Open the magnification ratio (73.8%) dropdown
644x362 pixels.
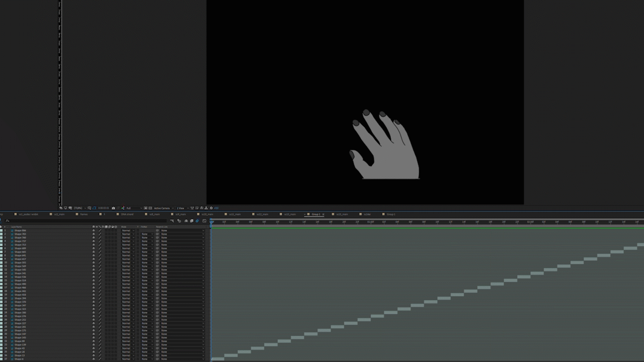click(x=79, y=208)
